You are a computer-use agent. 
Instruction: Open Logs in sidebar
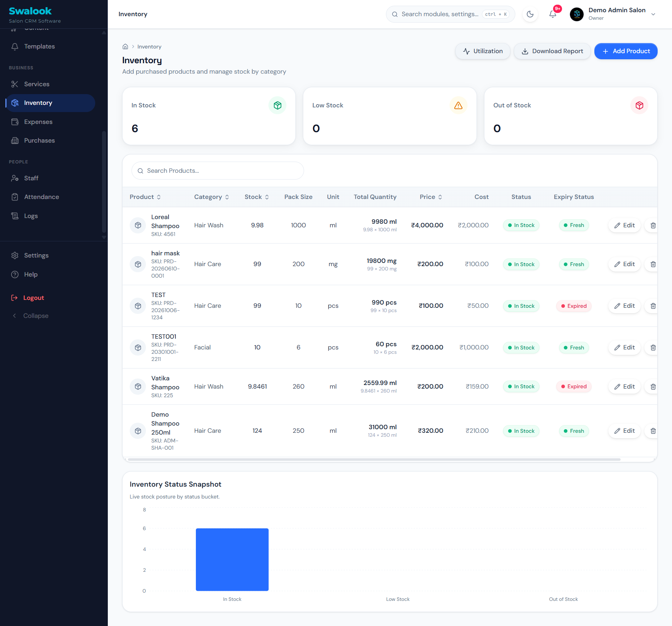50,216
